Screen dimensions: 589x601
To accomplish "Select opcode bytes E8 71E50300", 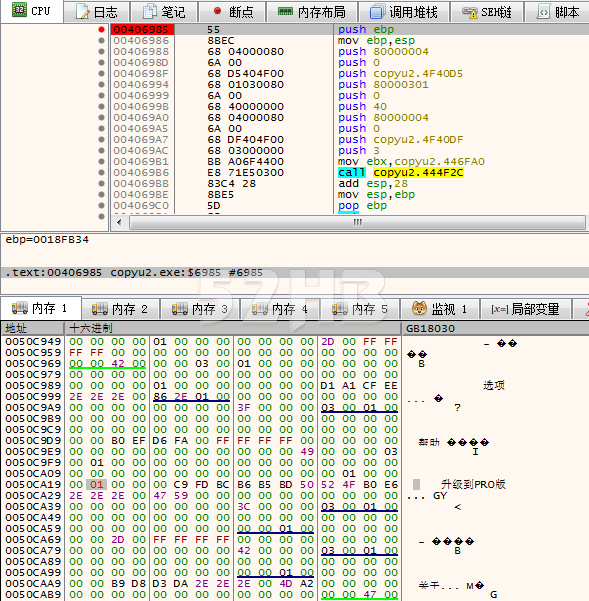I will pos(246,172).
